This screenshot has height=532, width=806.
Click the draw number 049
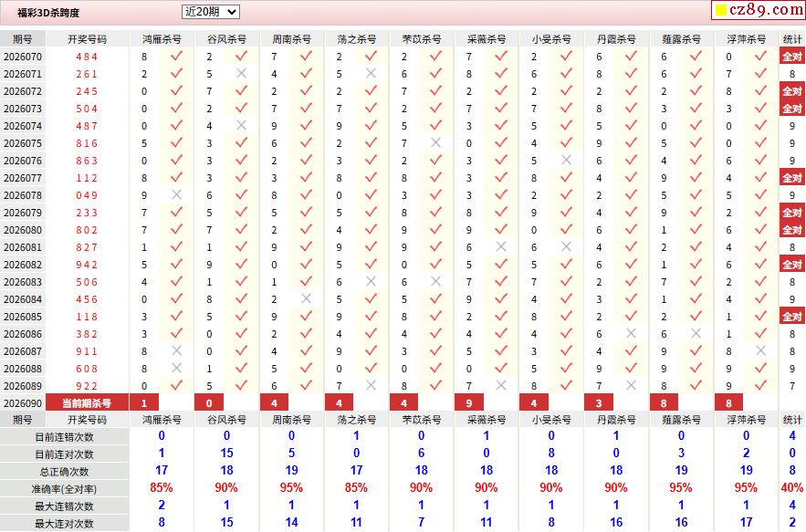pyautogui.click(x=87, y=195)
